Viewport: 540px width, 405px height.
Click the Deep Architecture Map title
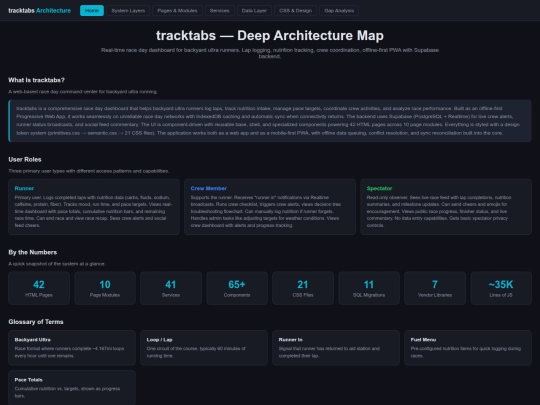(x=270, y=35)
